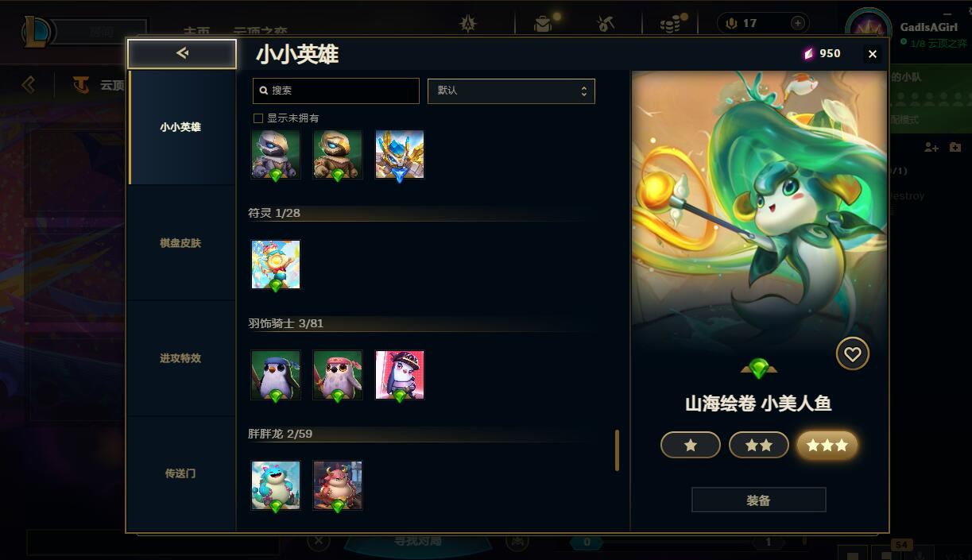
Task: Choose the red dragon Little Legend
Action: (x=338, y=485)
